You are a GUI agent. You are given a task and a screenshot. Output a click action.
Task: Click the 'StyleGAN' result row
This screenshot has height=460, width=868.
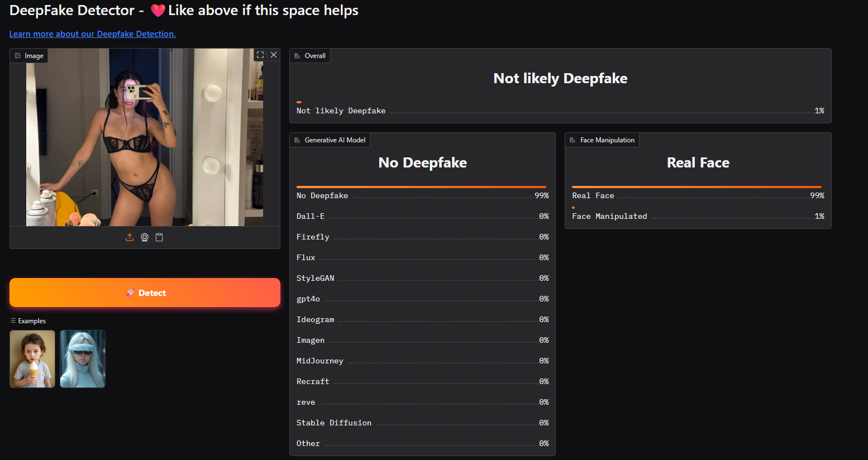(x=423, y=278)
